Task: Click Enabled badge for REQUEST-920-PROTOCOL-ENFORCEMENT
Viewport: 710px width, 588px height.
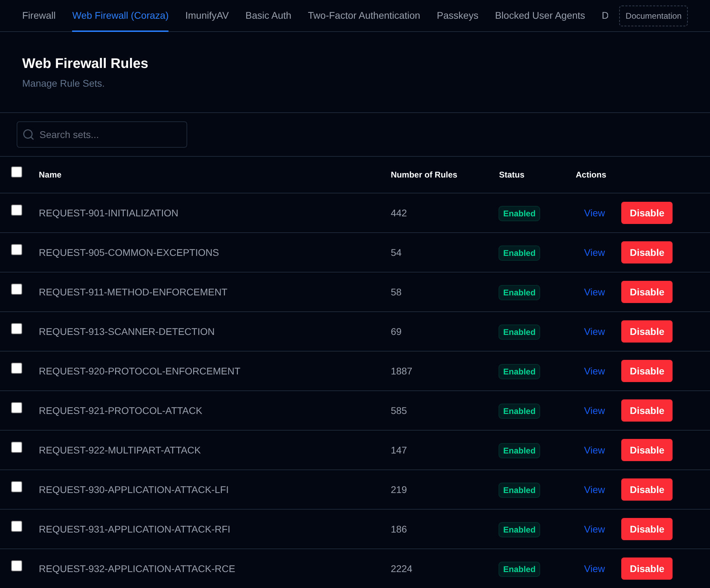Action: tap(519, 372)
